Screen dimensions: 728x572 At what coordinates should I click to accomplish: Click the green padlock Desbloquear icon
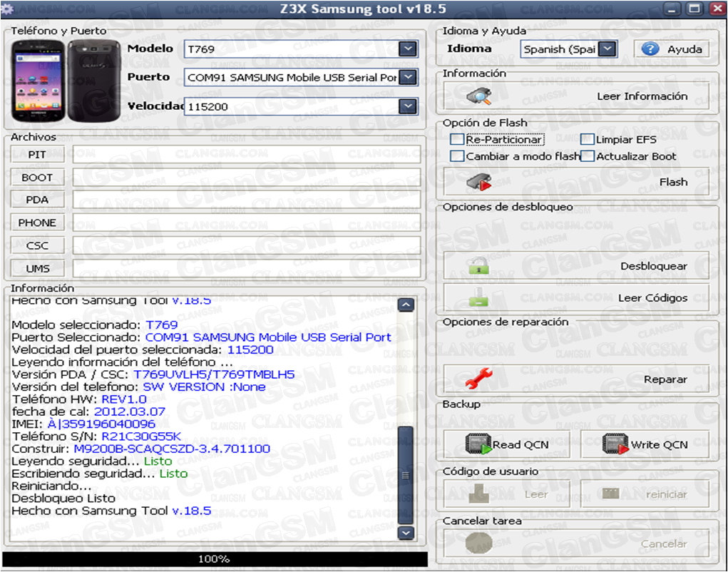(x=478, y=265)
